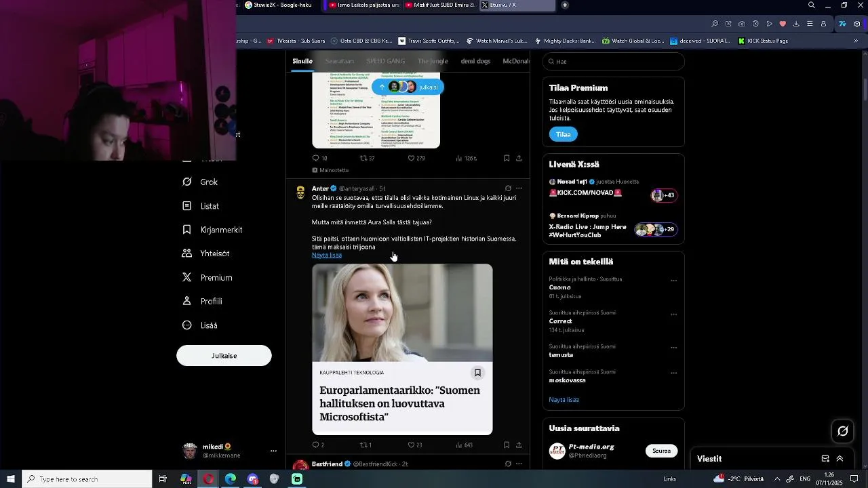
Task: Open Grok action on Anter's post
Action: coord(508,188)
